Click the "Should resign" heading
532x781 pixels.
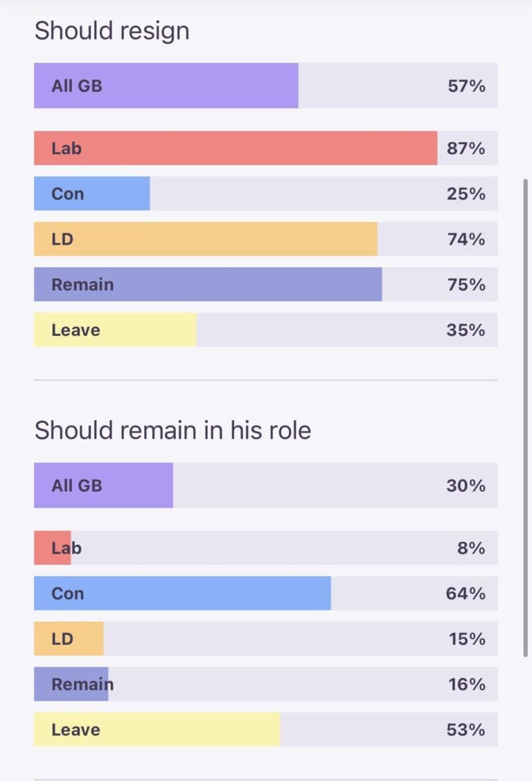[112, 31]
